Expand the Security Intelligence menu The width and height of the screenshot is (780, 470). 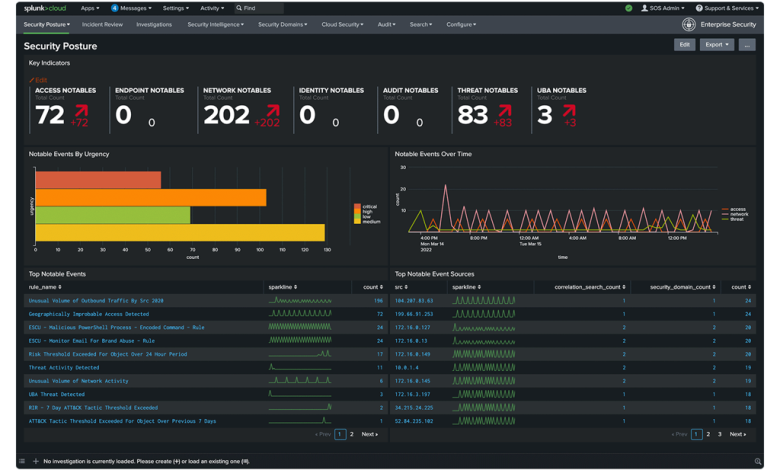point(215,24)
